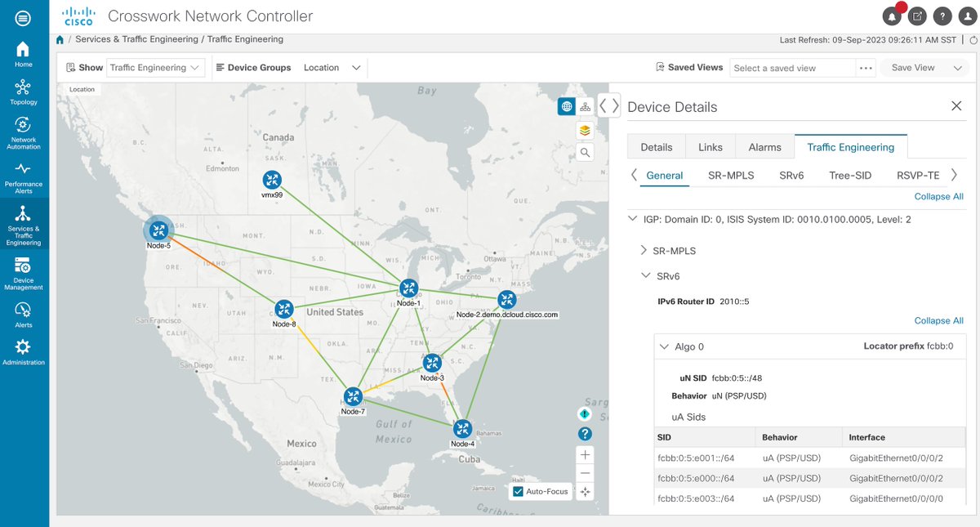980x527 pixels.
Task: Show more tabs with right arrow
Action: click(x=955, y=175)
